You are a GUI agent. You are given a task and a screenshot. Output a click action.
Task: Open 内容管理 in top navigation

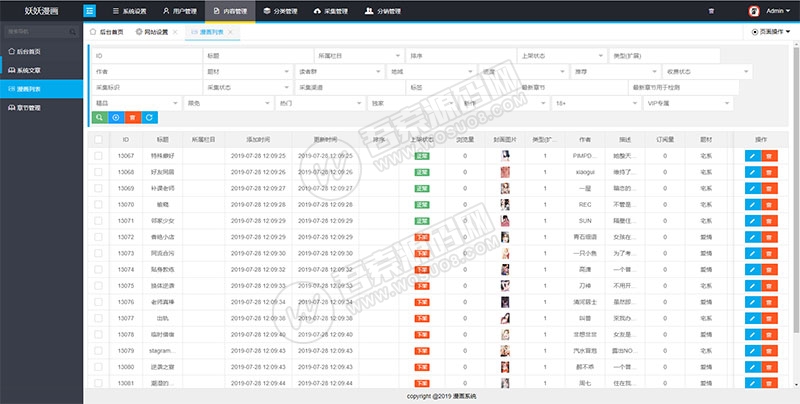click(x=231, y=11)
